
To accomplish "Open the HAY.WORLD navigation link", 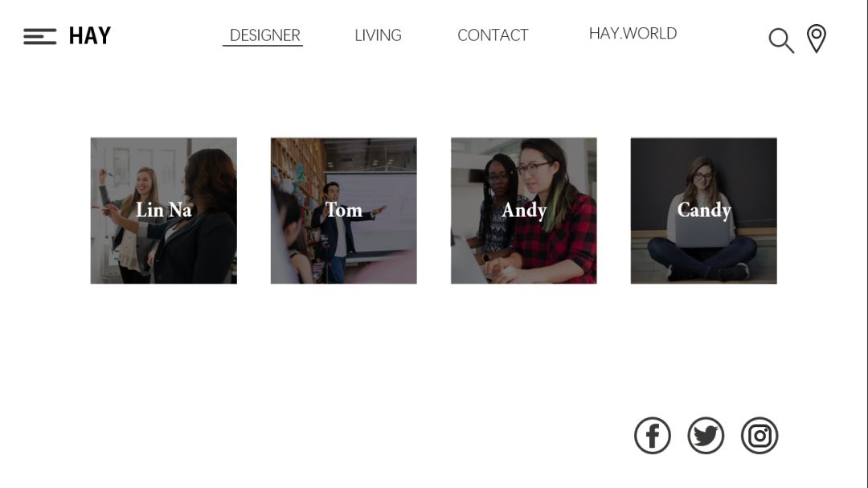I will 633,33.
